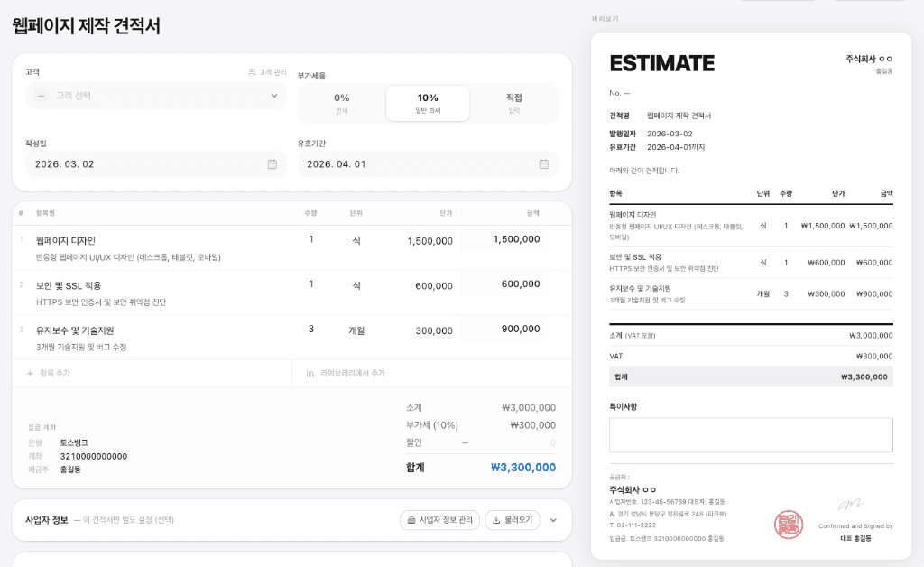Select the 0% 면세 tax rate option
Viewport: 924px width, 567px height.
[x=341, y=103]
